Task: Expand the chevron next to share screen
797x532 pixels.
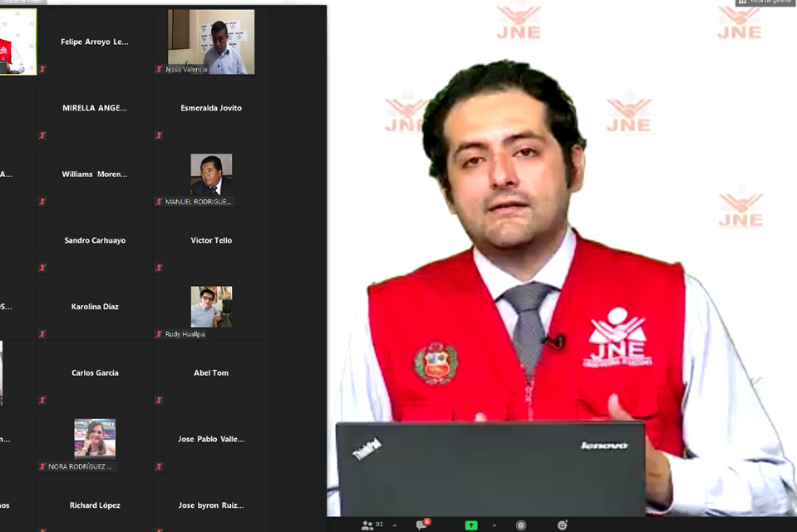Action: pyautogui.click(x=494, y=525)
